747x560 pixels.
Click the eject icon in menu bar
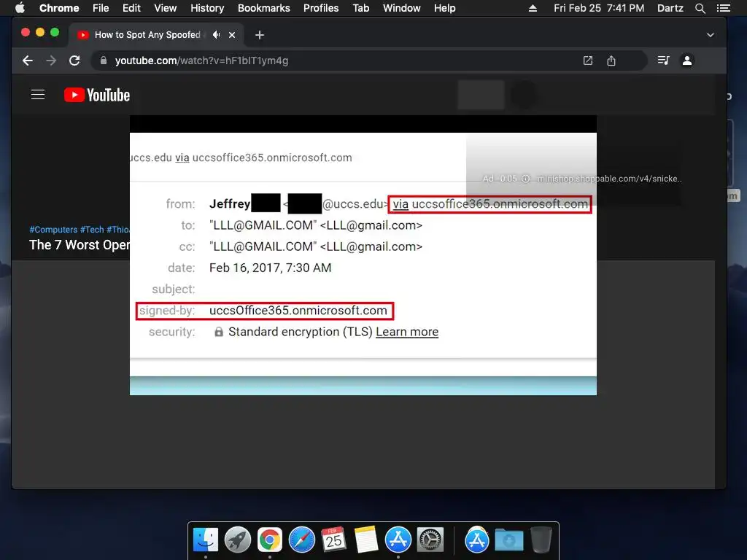pos(533,8)
